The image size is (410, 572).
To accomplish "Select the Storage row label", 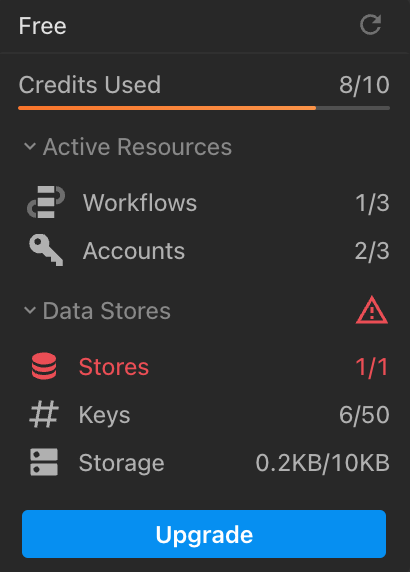I will (121, 463).
